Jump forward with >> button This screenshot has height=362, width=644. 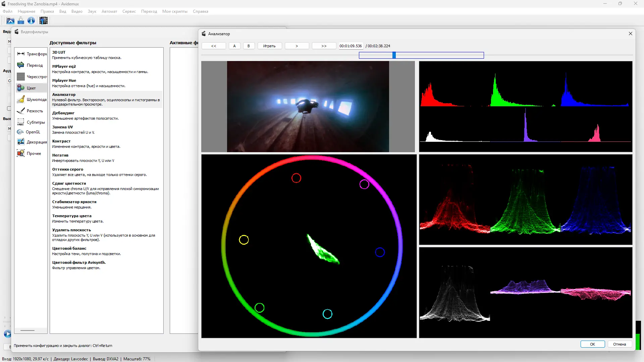click(x=324, y=46)
